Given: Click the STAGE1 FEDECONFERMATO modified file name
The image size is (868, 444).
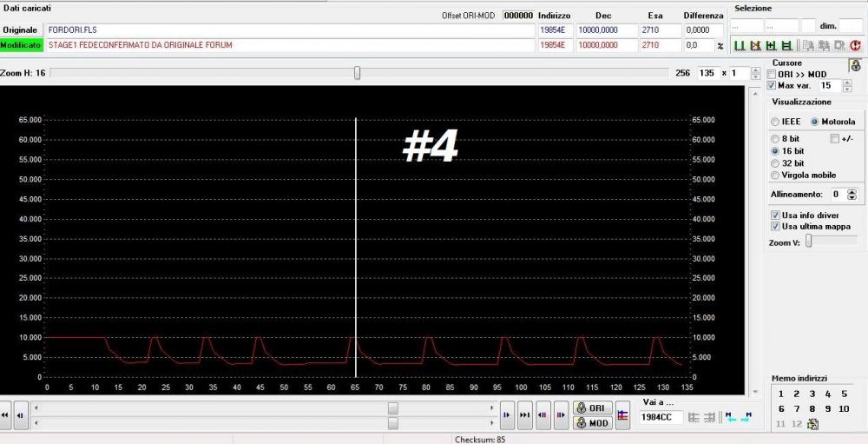Looking at the screenshot, I should click(x=141, y=45).
